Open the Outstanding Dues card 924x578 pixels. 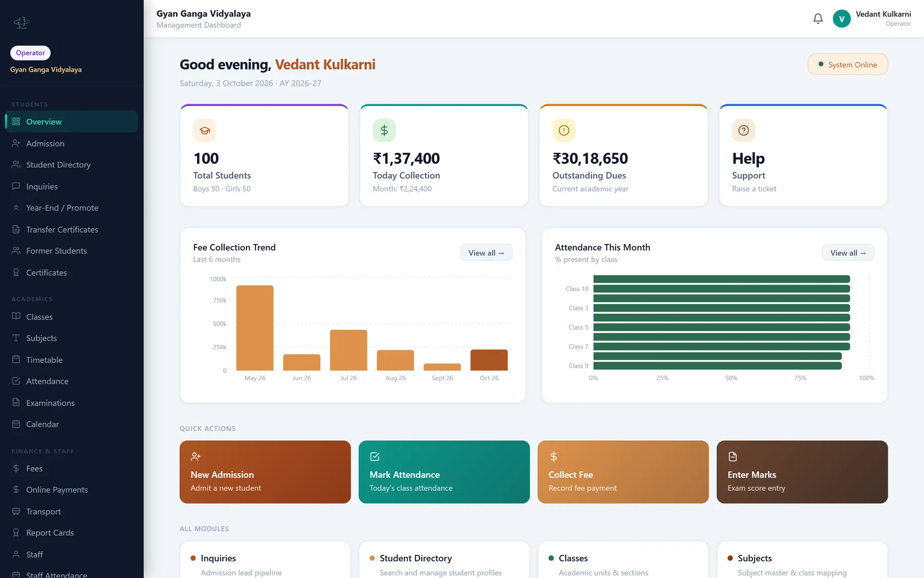623,156
